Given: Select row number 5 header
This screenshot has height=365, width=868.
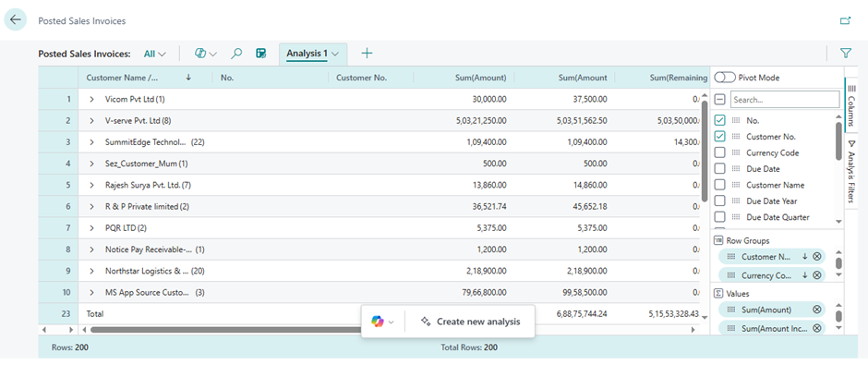Looking at the screenshot, I should click(58, 185).
